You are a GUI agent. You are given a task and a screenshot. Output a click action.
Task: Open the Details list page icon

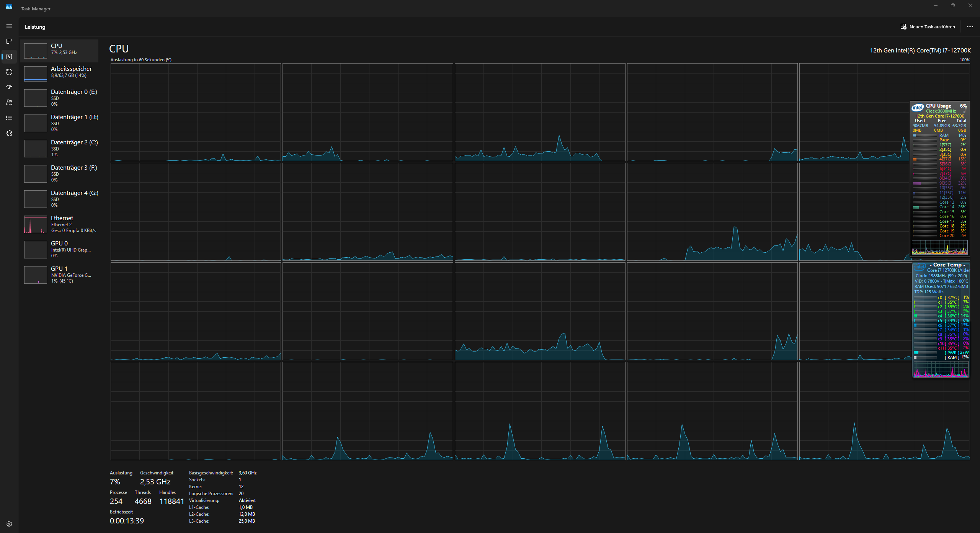click(9, 118)
